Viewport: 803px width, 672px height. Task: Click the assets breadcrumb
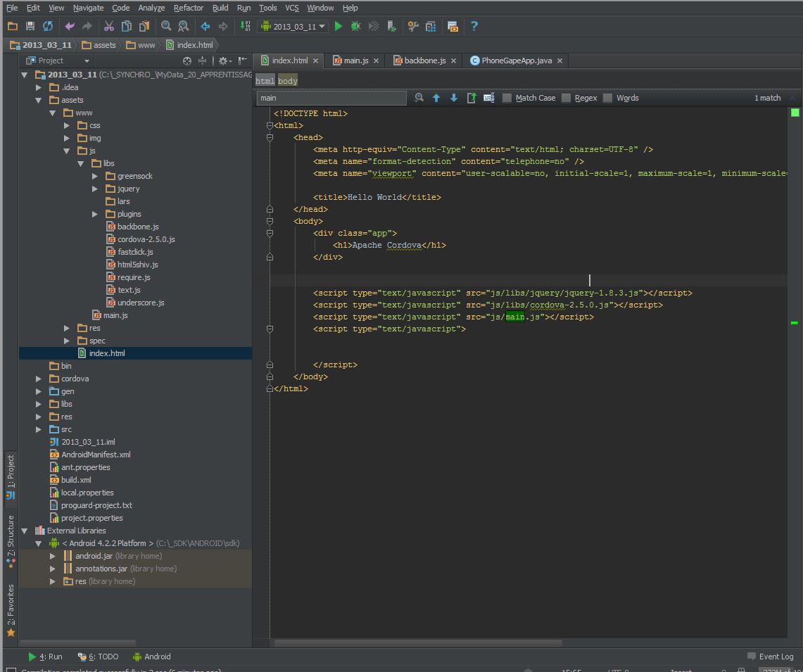click(99, 45)
